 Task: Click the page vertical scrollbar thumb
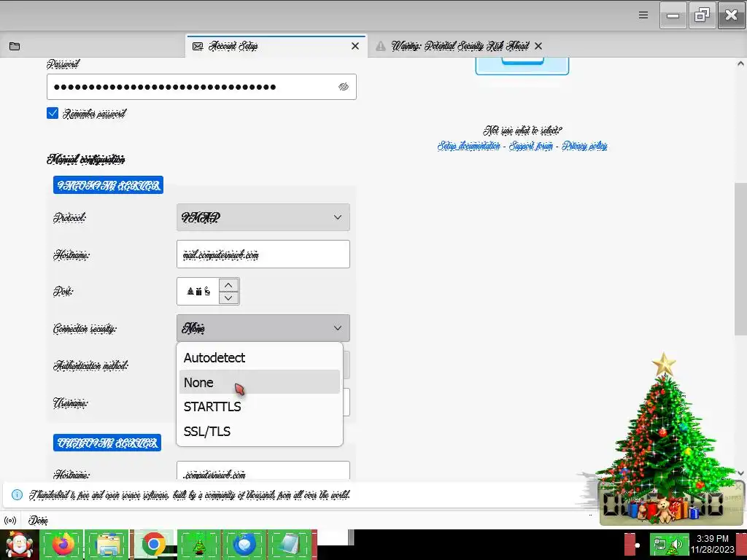(740, 259)
